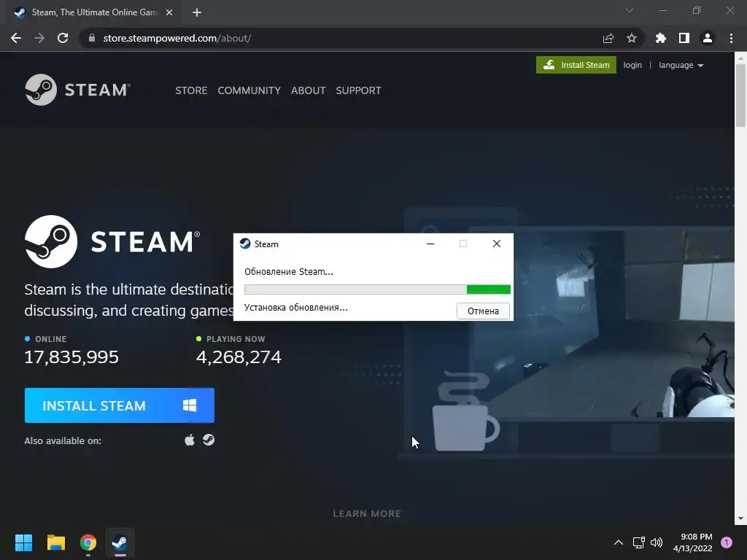The image size is (747, 560).
Task: Click the LEARN MORE link
Action: 367,513
